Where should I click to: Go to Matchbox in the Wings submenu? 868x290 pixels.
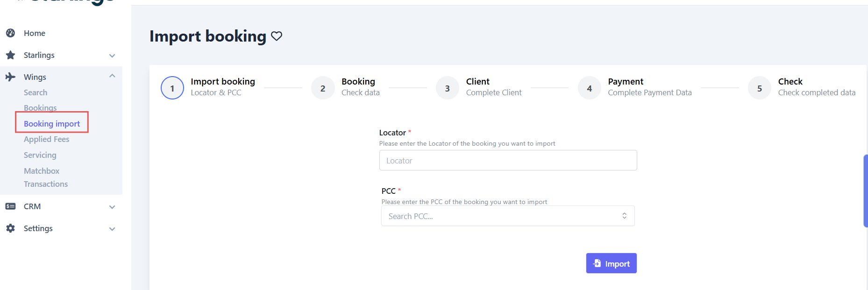[x=42, y=171]
